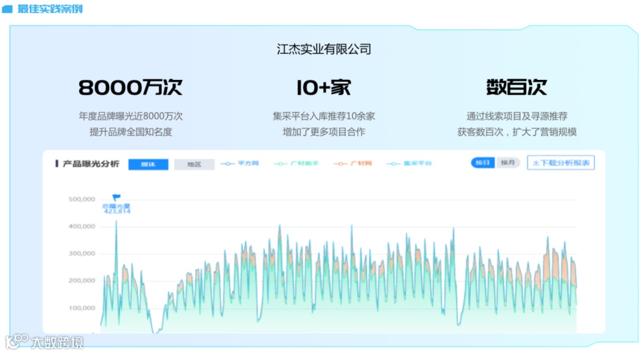Click the 数百次 headline figure
The height and width of the screenshot is (354, 644).
tap(516, 88)
